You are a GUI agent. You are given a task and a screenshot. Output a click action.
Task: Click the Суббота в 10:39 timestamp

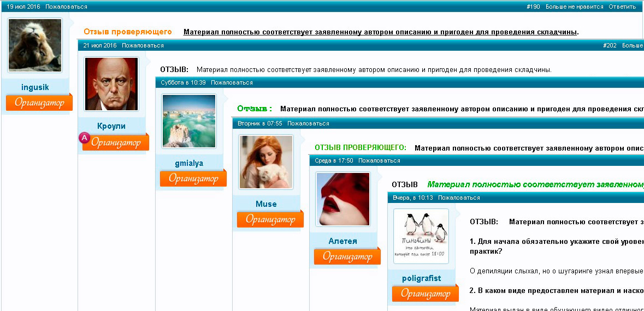pos(183,82)
